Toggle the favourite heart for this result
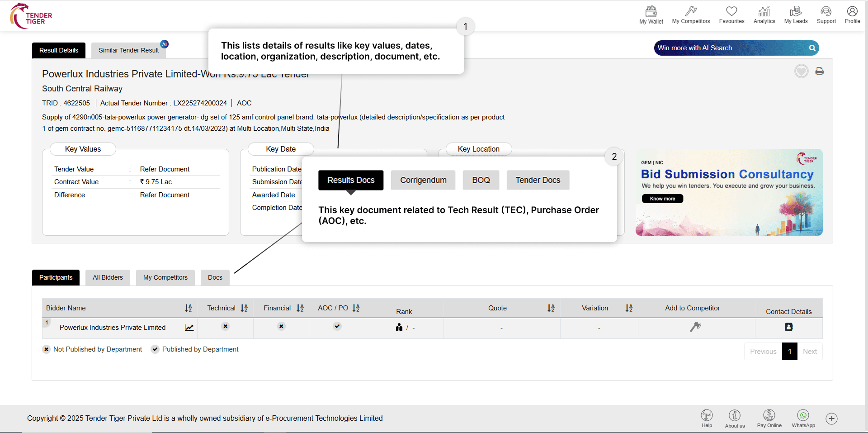 (x=802, y=71)
